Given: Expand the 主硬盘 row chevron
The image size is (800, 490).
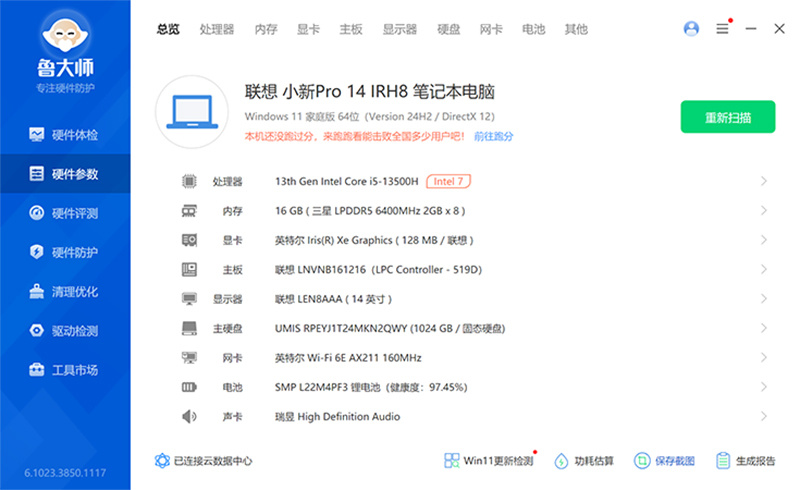Looking at the screenshot, I should coord(764,328).
